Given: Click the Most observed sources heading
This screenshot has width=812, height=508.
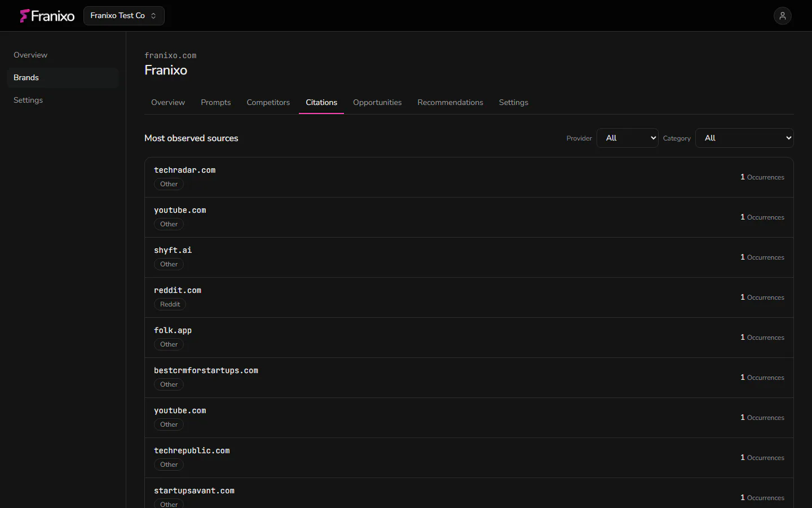Looking at the screenshot, I should click(191, 138).
